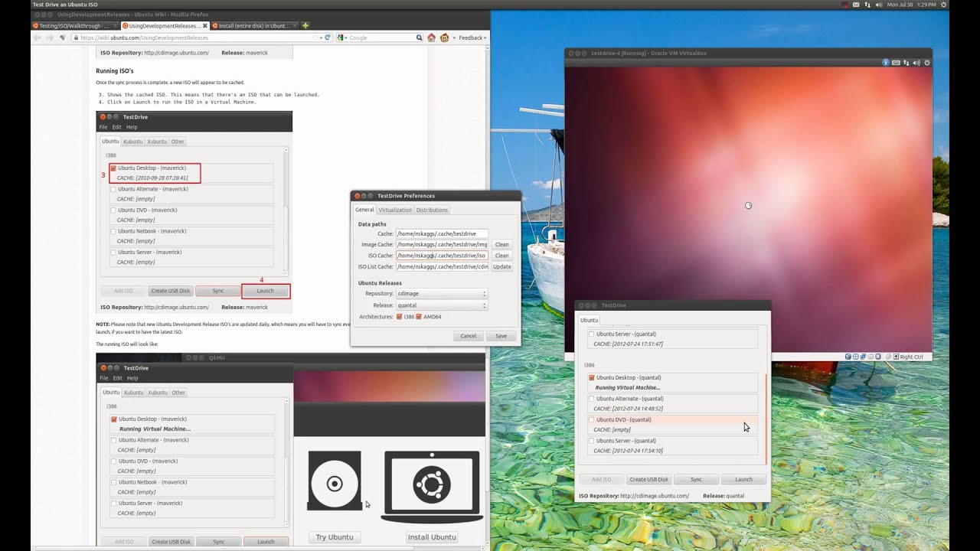Uncheck Ubuntu Desktop (quantal) in TestDrive
This screenshot has width=980, height=551.
(x=591, y=378)
